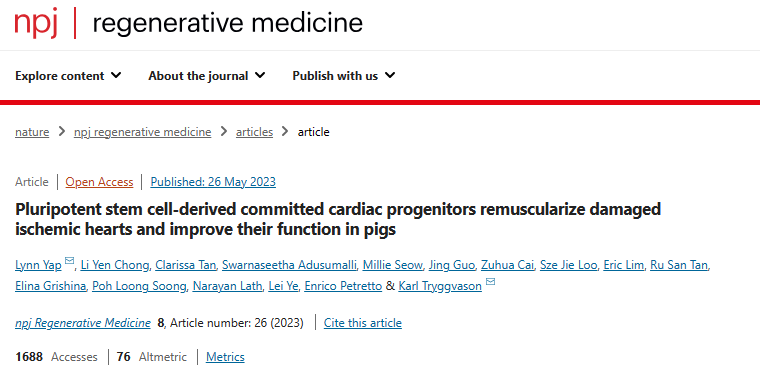
Task: Open the Published: 26 May 2023 link
Action: (213, 182)
